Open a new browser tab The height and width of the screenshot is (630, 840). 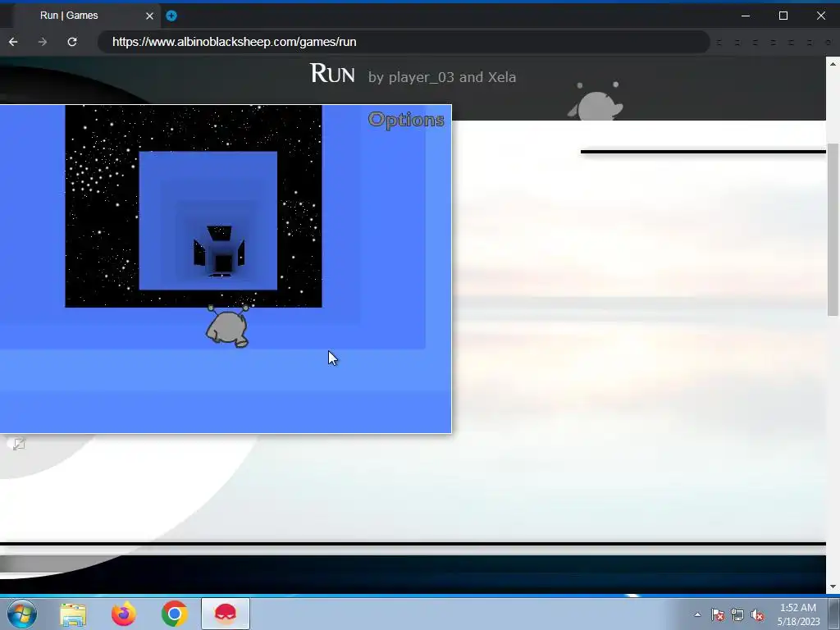171,16
